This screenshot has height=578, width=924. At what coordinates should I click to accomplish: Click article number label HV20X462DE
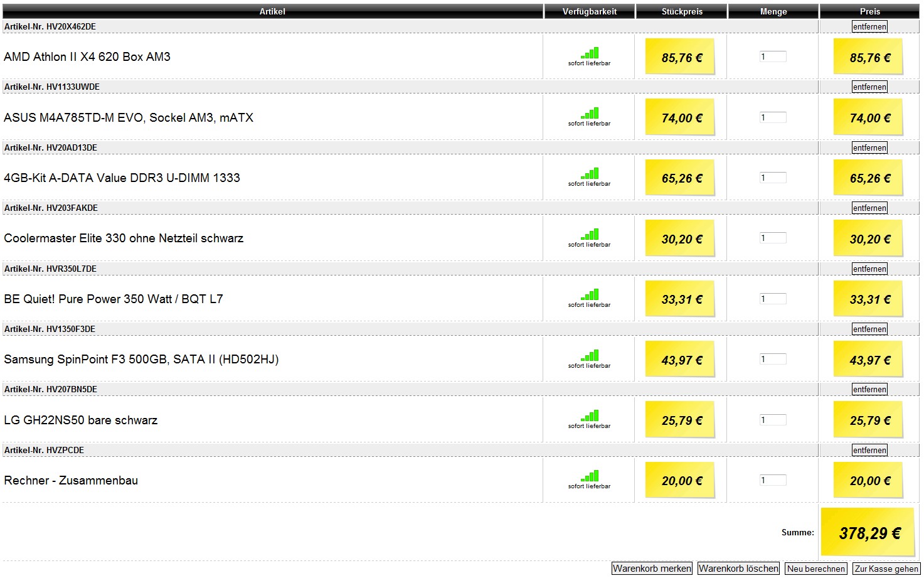(50, 26)
